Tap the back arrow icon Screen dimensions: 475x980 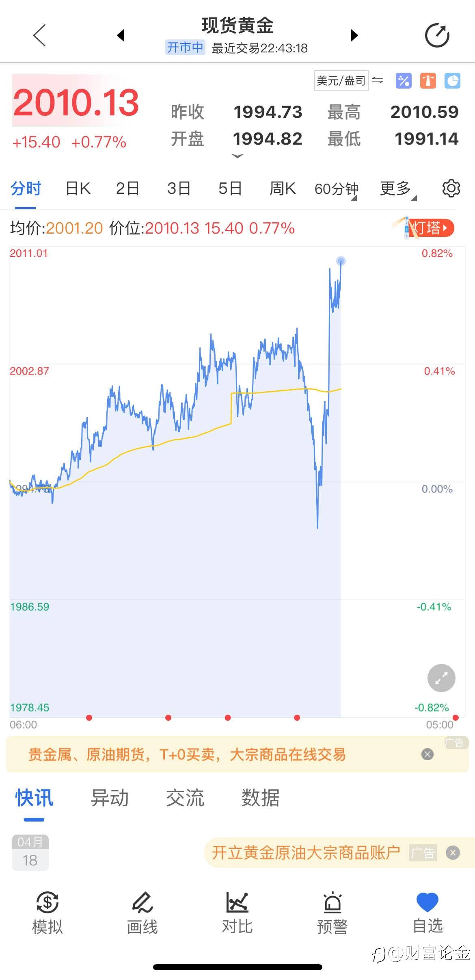point(39,36)
